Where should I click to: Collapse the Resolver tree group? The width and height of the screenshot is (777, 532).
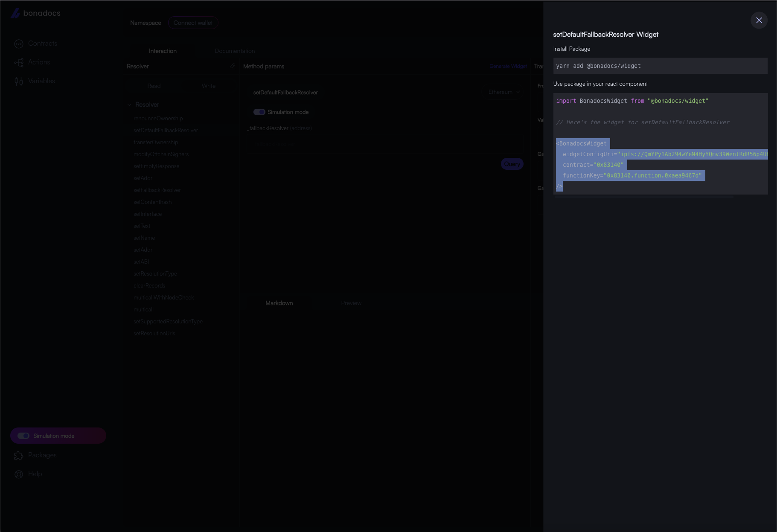(129, 105)
